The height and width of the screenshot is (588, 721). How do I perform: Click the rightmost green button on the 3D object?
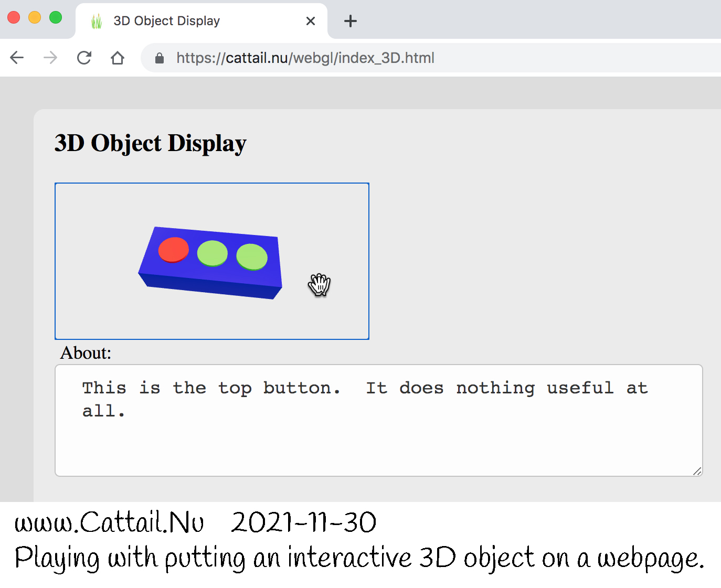tap(252, 257)
